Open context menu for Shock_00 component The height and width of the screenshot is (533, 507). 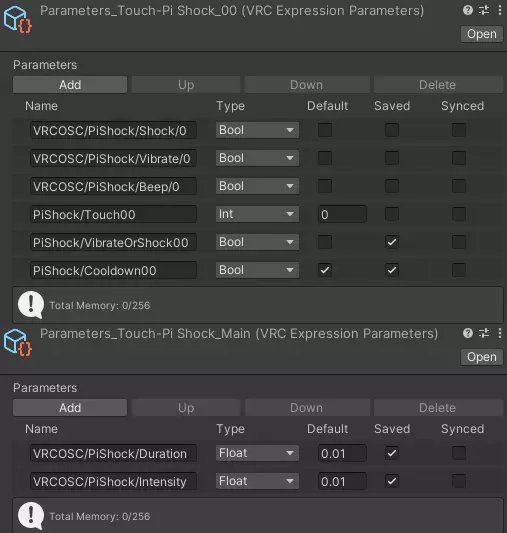500,10
